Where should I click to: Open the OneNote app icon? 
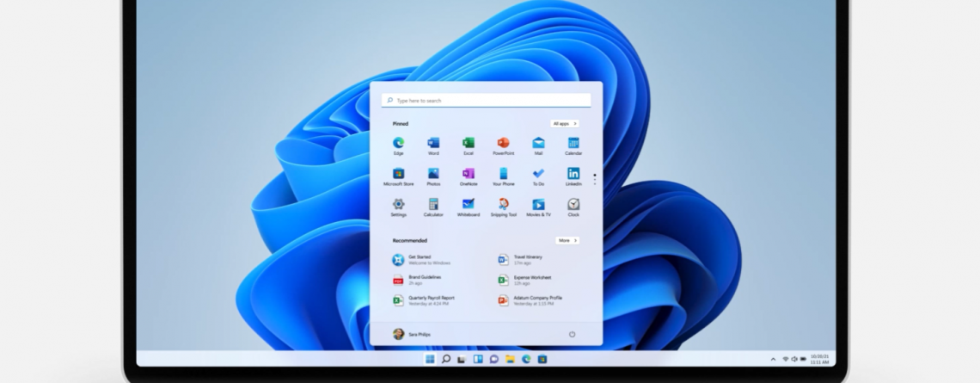click(x=469, y=174)
